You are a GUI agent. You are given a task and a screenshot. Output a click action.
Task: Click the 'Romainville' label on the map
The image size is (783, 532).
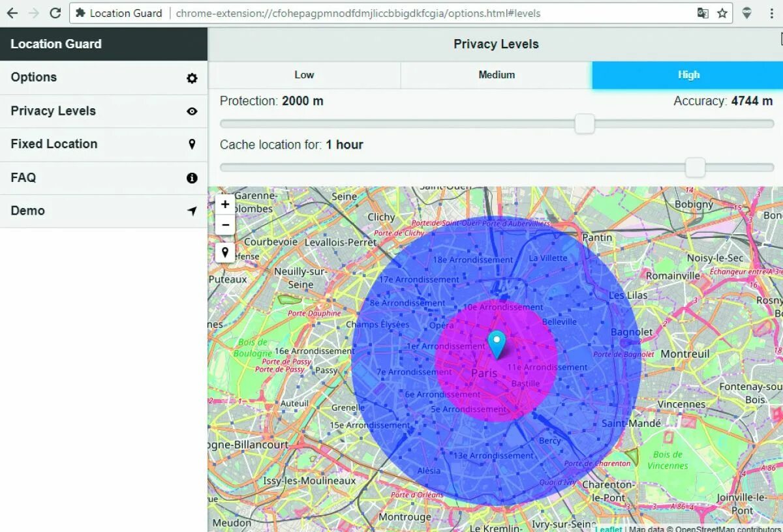(673, 276)
